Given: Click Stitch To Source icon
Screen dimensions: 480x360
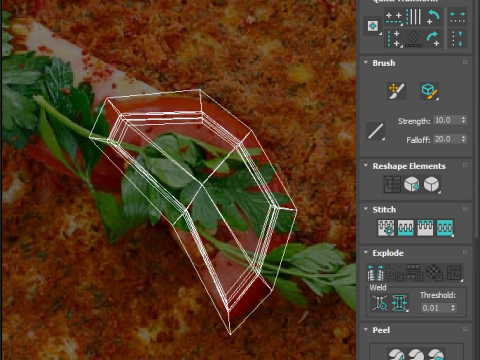Looking at the screenshot, I should tap(425, 228).
